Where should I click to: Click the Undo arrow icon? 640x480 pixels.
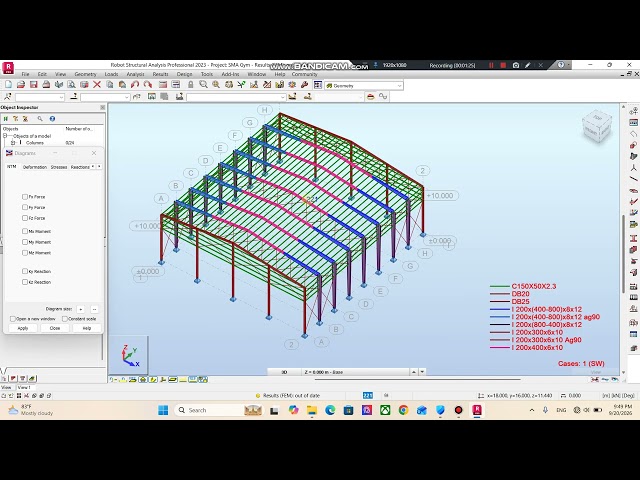135,84
